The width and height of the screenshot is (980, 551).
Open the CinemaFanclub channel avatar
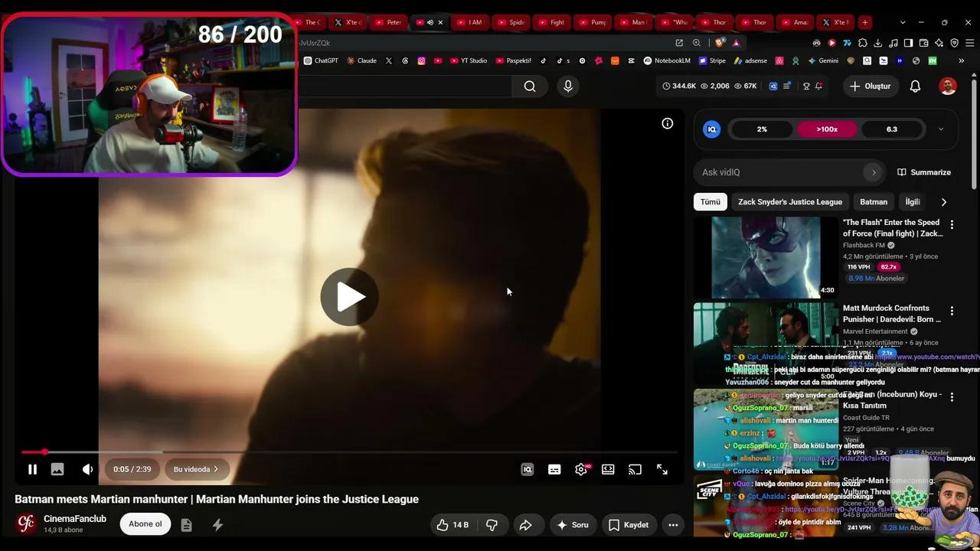(26, 523)
